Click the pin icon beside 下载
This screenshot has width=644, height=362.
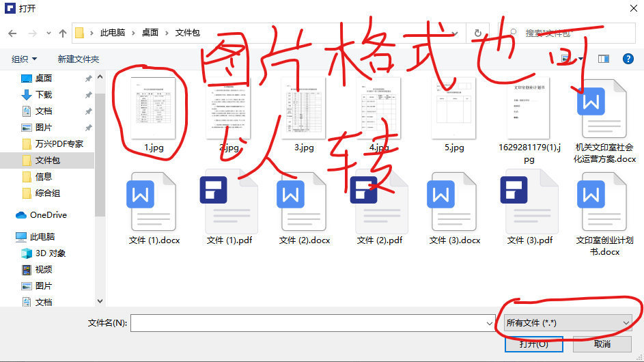(x=88, y=95)
